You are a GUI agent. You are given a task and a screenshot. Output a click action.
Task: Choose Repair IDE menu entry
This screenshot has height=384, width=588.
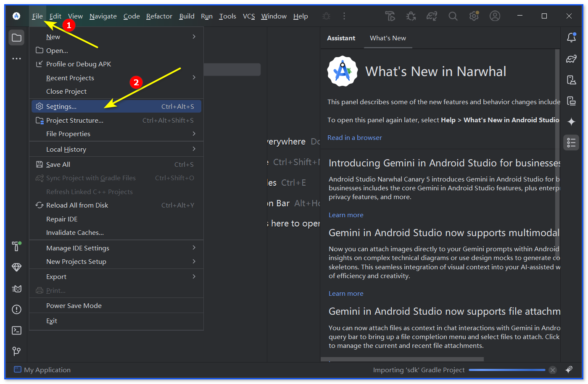[x=116, y=219]
